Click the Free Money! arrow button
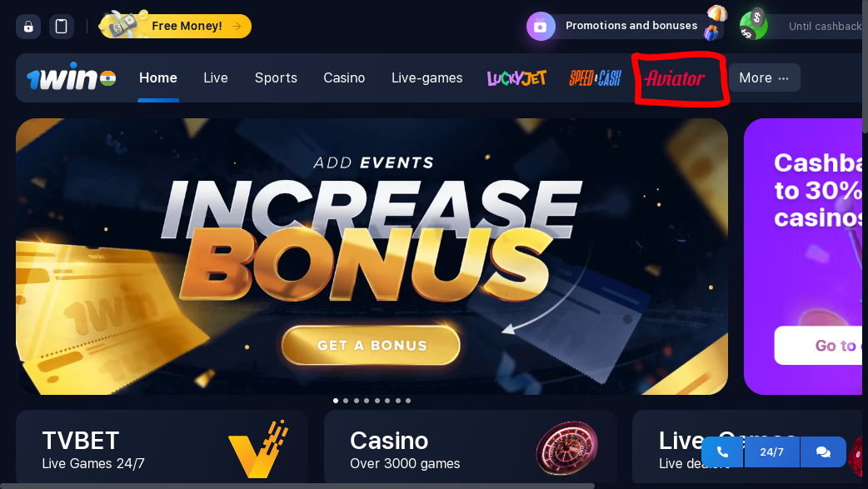Viewport: 868px width, 489px height. (175, 26)
